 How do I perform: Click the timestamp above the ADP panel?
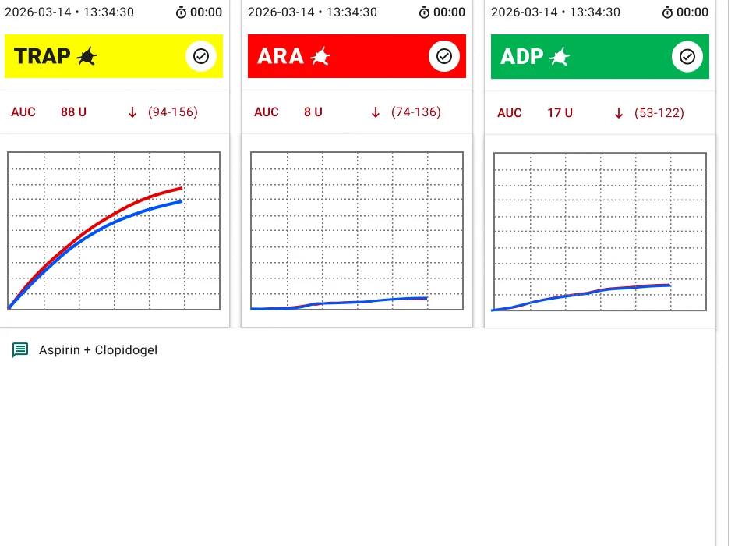pyautogui.click(x=556, y=12)
